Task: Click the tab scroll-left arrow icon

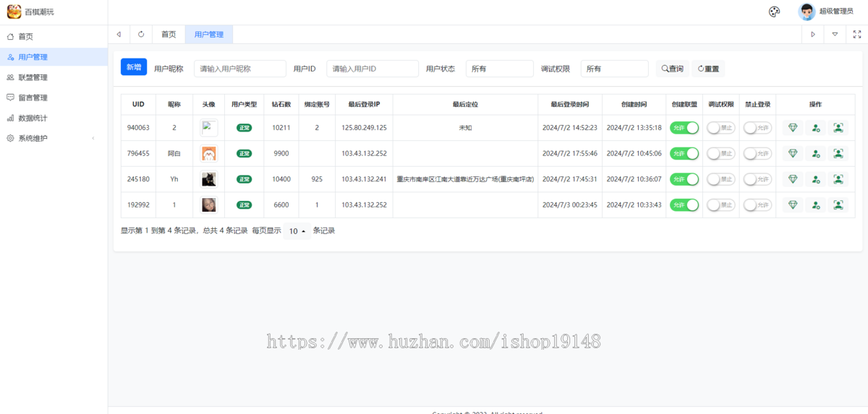Action: pyautogui.click(x=119, y=34)
